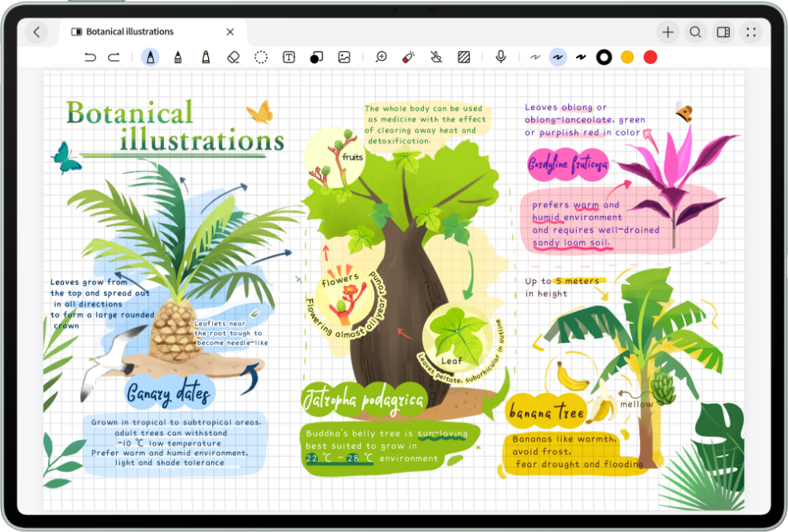788x532 pixels.
Task: Undo the last stroke
Action: click(90, 57)
